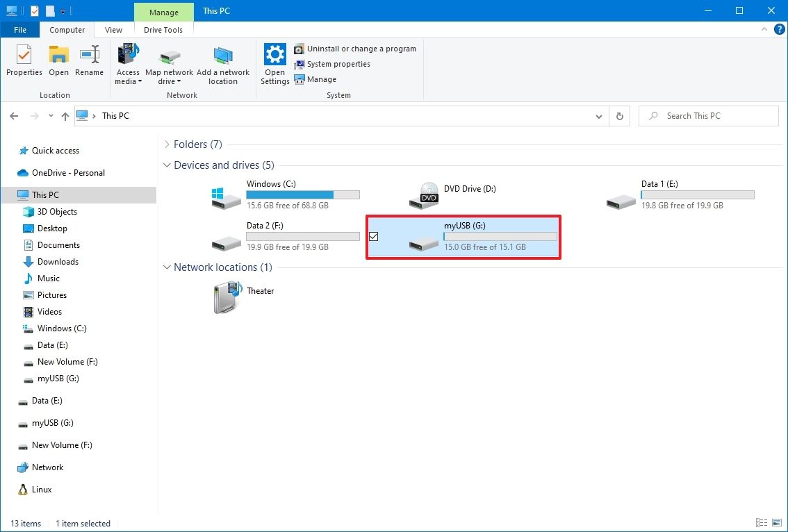
Task: Select the Access media ribbon icon
Action: [x=128, y=63]
